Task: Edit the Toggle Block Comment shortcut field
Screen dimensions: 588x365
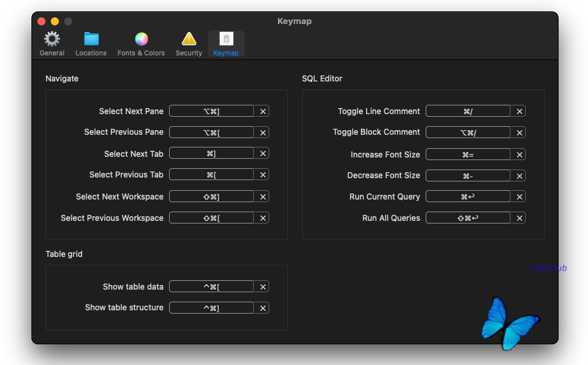Action: click(x=468, y=132)
